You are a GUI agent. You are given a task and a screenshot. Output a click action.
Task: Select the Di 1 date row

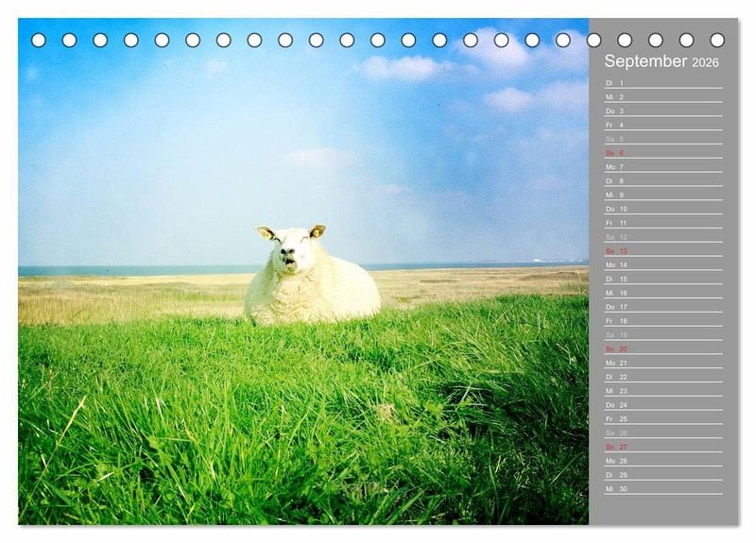tap(662, 83)
